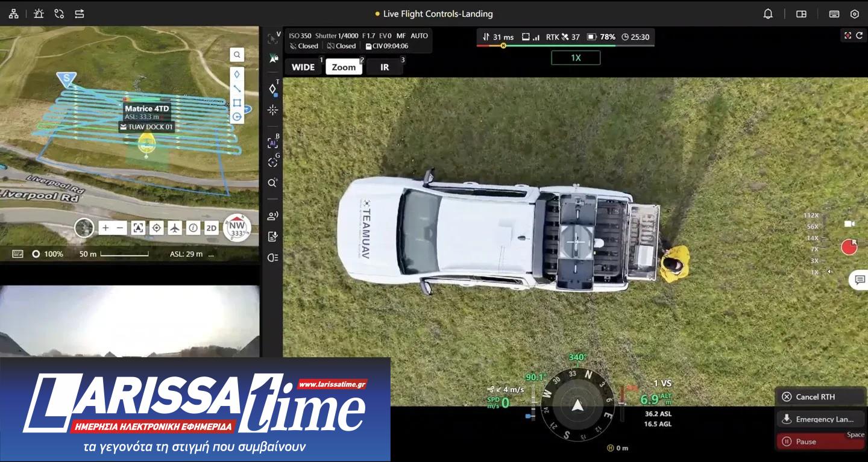This screenshot has width=868, height=462.
Task: Click the RTK satellite count 37
Action: [x=562, y=37]
